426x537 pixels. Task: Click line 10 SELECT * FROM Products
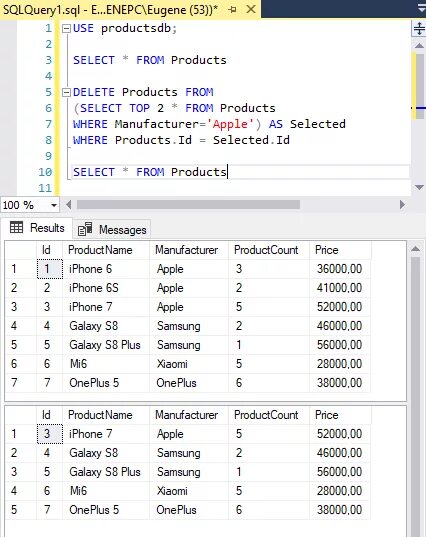[150, 172]
